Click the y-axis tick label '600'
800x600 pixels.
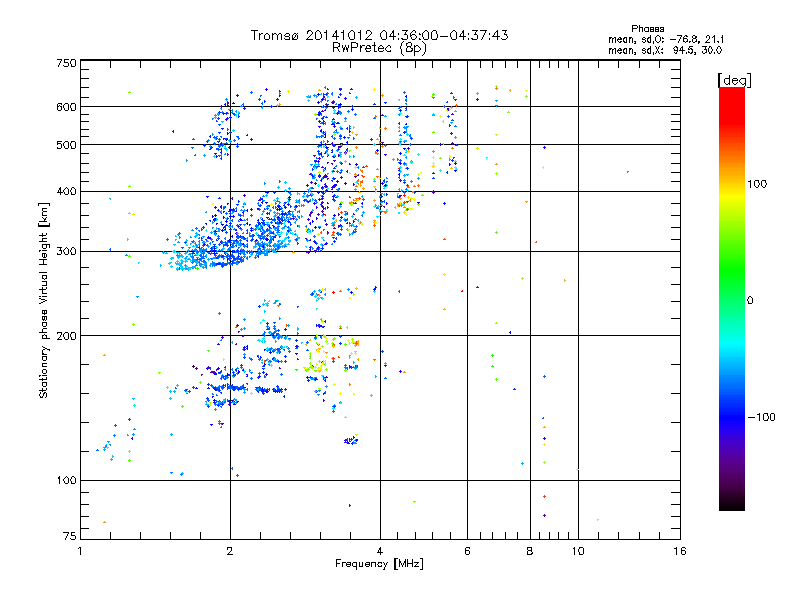pyautogui.click(x=67, y=107)
